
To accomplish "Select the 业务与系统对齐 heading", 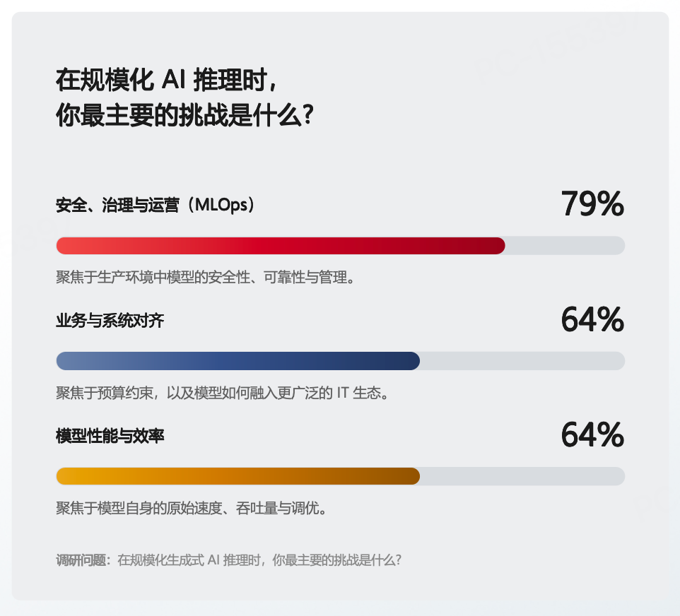I will click(110, 321).
